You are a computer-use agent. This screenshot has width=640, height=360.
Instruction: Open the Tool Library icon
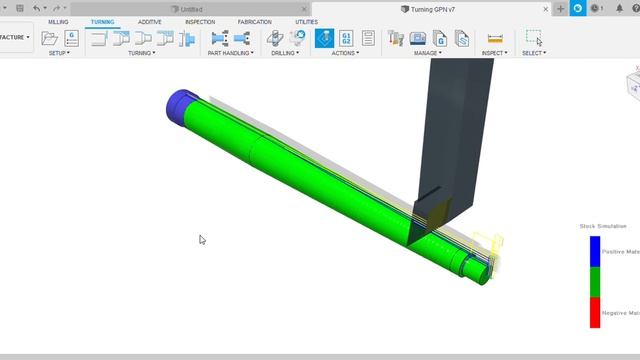point(396,38)
